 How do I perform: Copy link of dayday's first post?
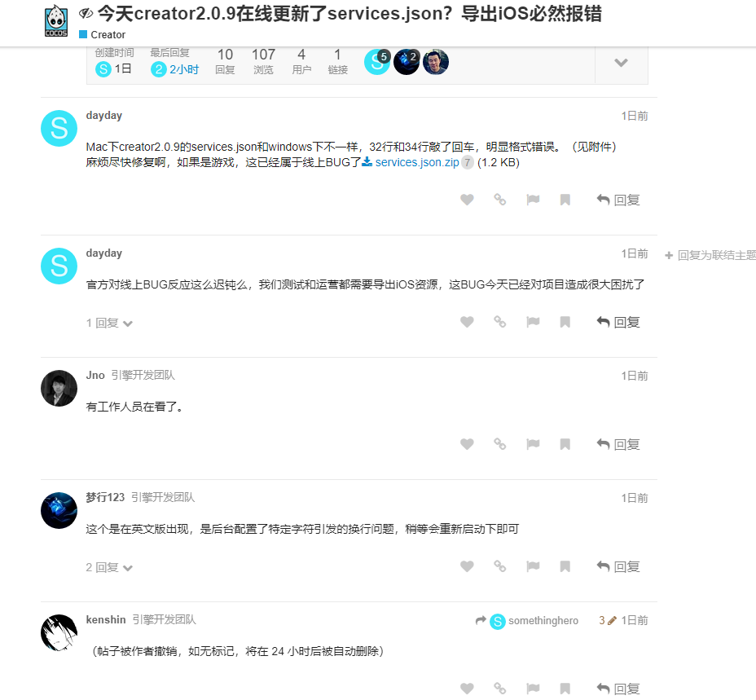500,199
